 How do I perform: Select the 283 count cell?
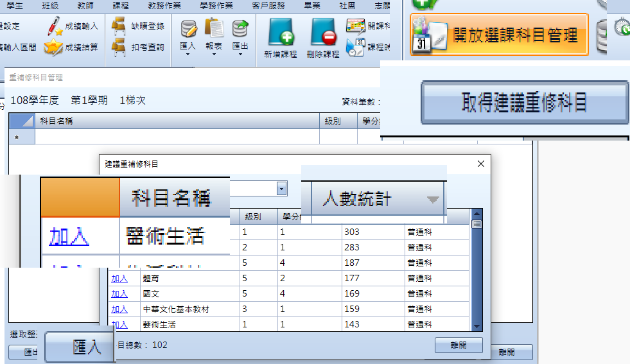pos(373,248)
